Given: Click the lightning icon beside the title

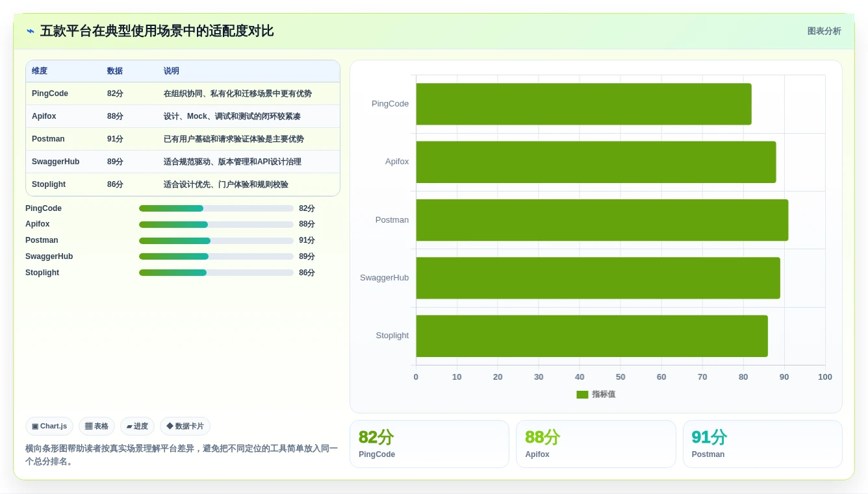Looking at the screenshot, I should [x=31, y=31].
